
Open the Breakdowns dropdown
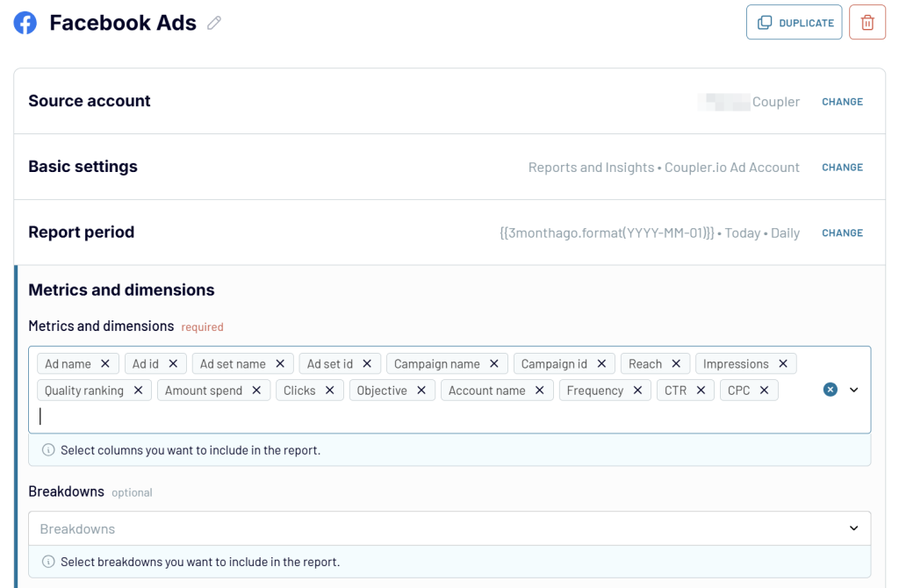449,528
